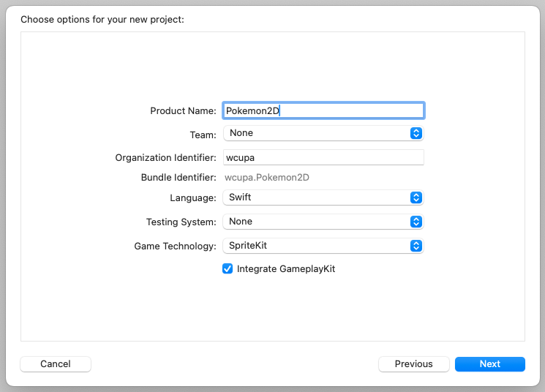Cancel the new project dialog
The height and width of the screenshot is (392, 545).
56,364
